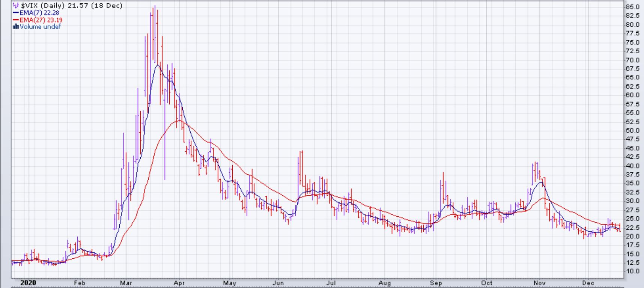
Task: Click the 'EMA(7) 22.28' legend label
Action: (39, 13)
